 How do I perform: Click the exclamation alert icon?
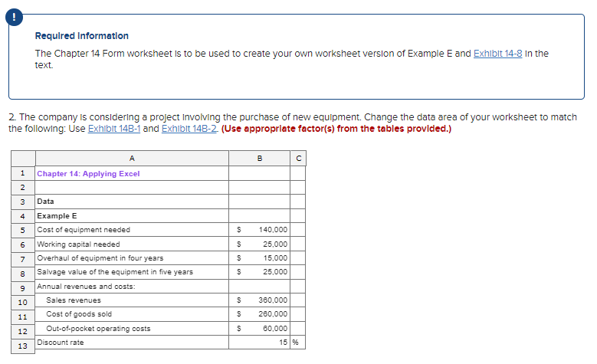[14, 17]
